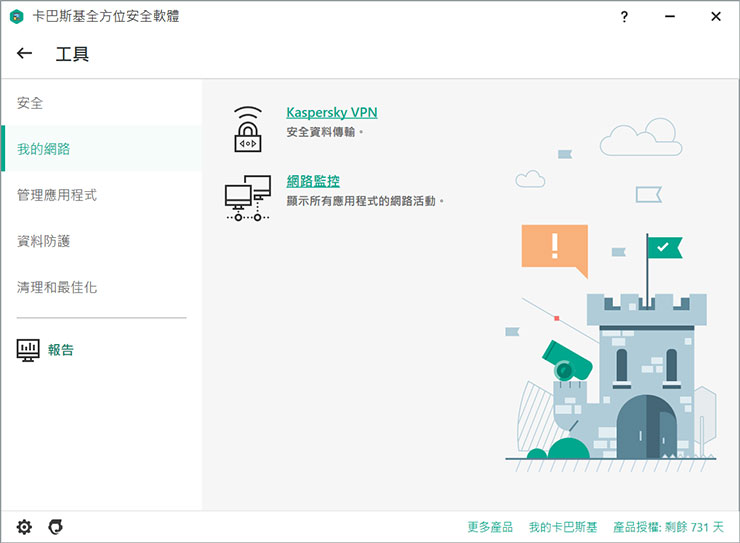Image resolution: width=740 pixels, height=543 pixels.
Task: Click 更多產品 in the footer
Action: tap(490, 527)
